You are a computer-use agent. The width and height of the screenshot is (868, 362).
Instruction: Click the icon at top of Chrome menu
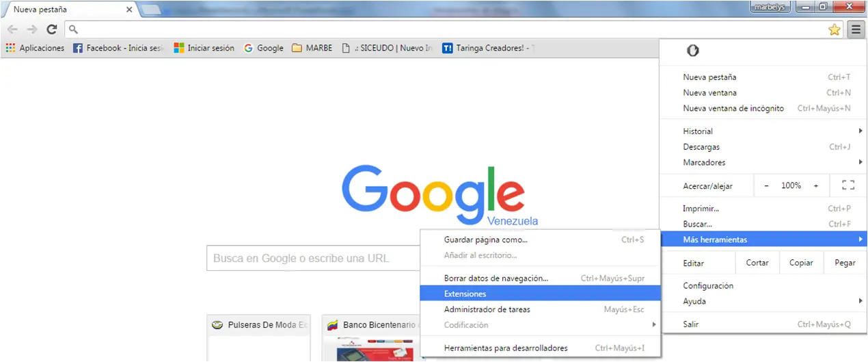(x=692, y=51)
